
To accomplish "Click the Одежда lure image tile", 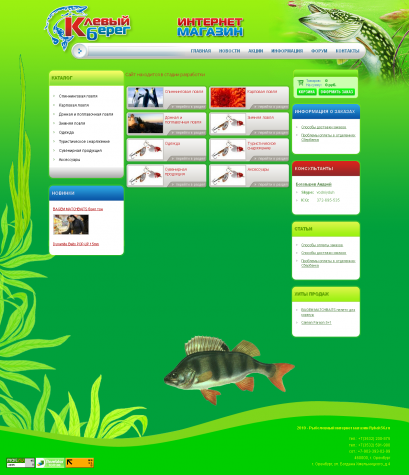I will (x=145, y=149).
